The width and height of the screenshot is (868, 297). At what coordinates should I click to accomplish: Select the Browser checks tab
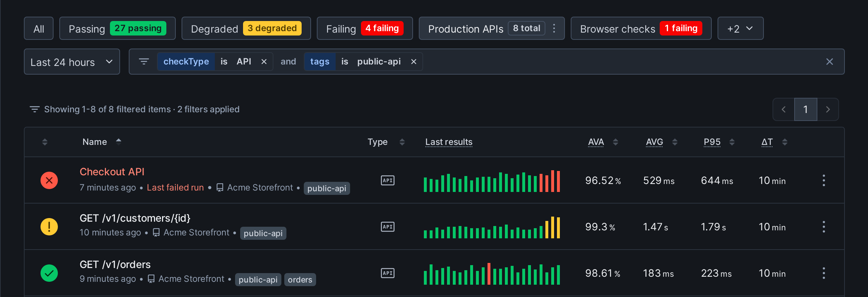click(641, 28)
